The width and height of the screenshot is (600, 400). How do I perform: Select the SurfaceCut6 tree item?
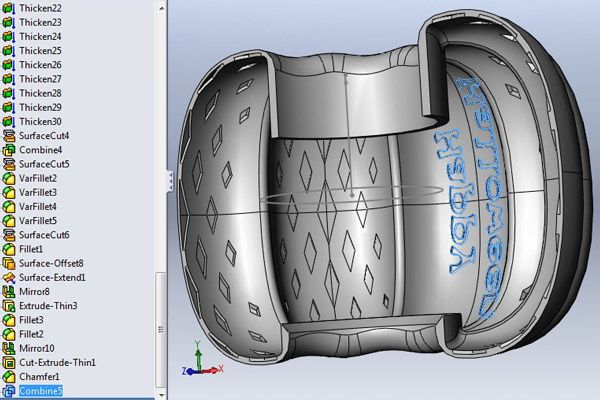(44, 235)
